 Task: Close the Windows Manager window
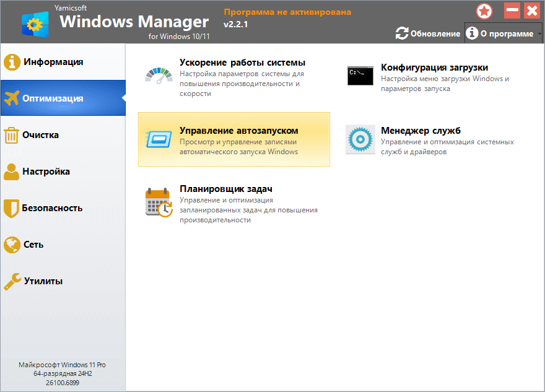coord(532,11)
